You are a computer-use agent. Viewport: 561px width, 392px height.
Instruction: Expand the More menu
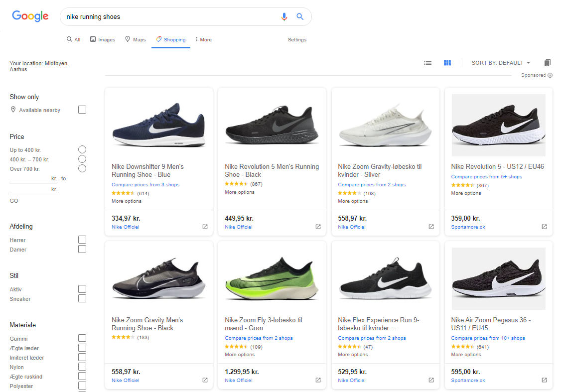pos(204,39)
